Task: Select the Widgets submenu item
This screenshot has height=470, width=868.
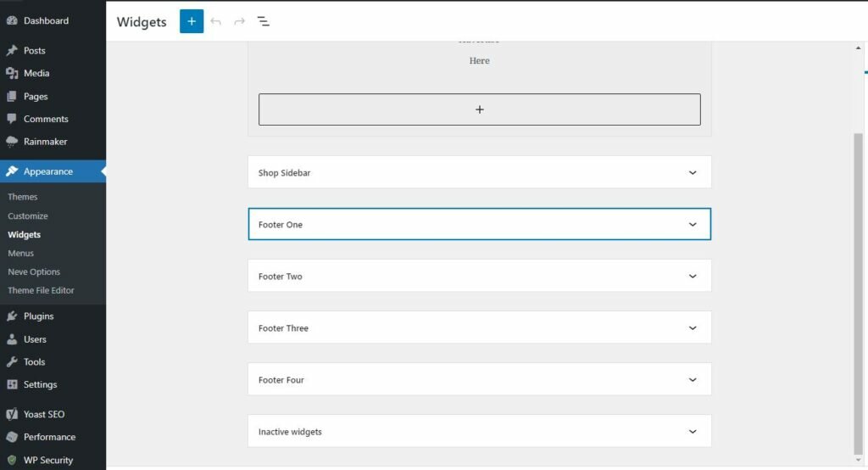Action: pos(25,234)
